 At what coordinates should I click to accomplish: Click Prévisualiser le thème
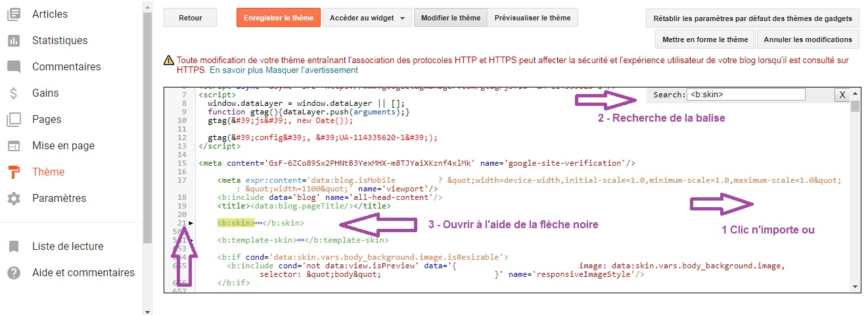click(533, 18)
